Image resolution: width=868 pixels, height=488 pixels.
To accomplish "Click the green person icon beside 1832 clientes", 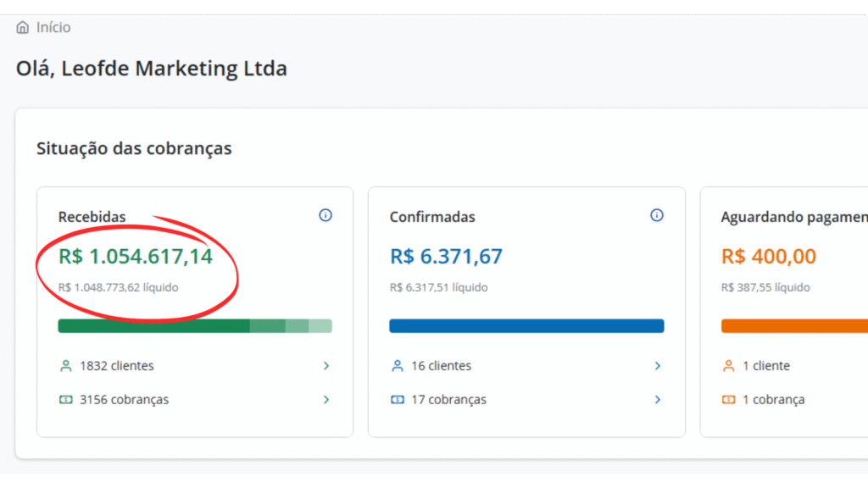I will [x=66, y=366].
